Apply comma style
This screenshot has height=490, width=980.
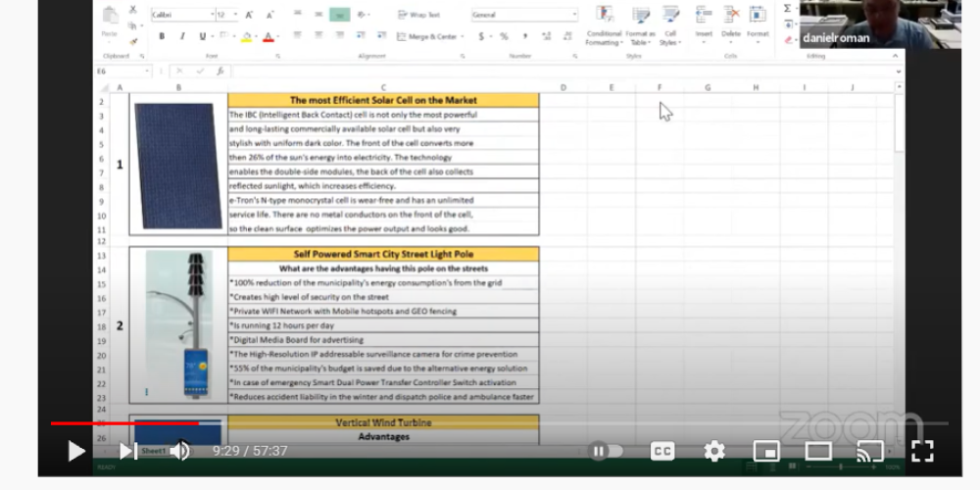click(525, 37)
